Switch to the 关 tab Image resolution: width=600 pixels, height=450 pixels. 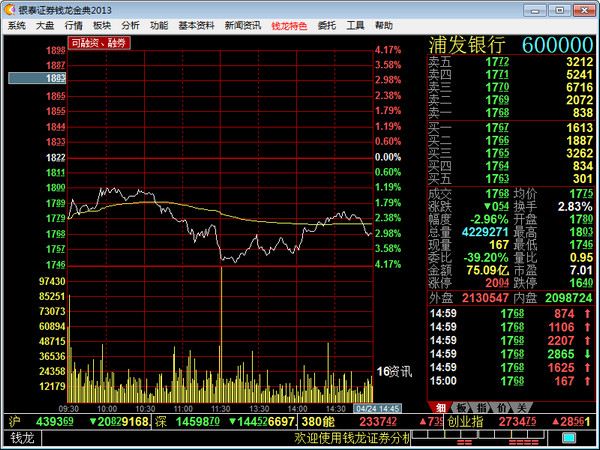pyautogui.click(x=521, y=408)
